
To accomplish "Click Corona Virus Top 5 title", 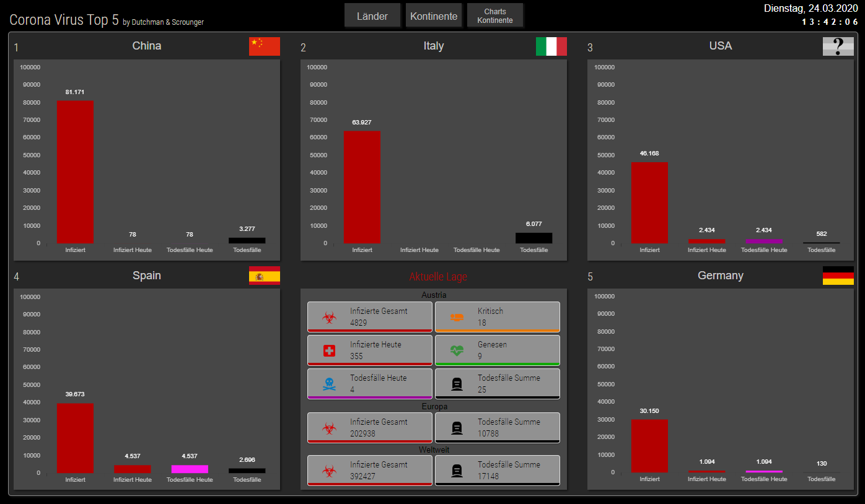I will pos(64,19).
